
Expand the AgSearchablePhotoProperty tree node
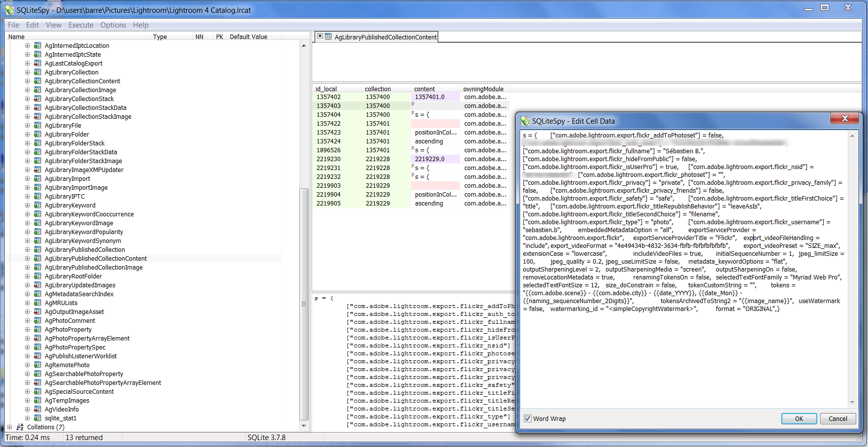point(28,374)
